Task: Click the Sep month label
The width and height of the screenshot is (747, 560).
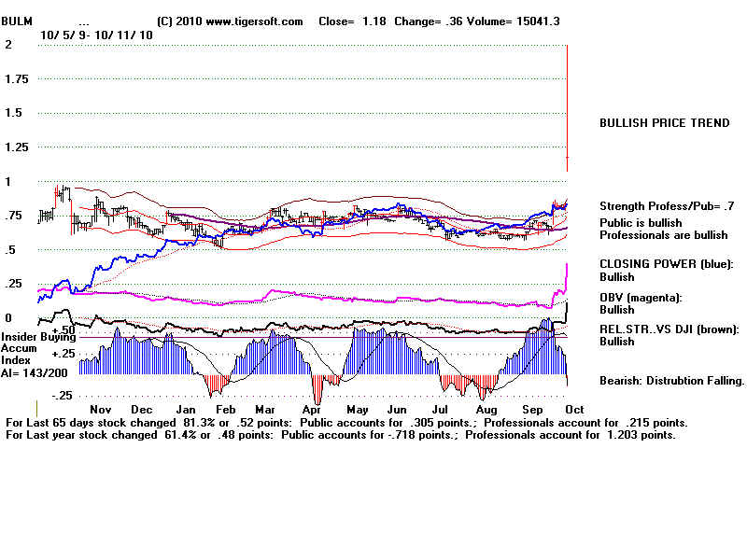Action: pos(532,410)
